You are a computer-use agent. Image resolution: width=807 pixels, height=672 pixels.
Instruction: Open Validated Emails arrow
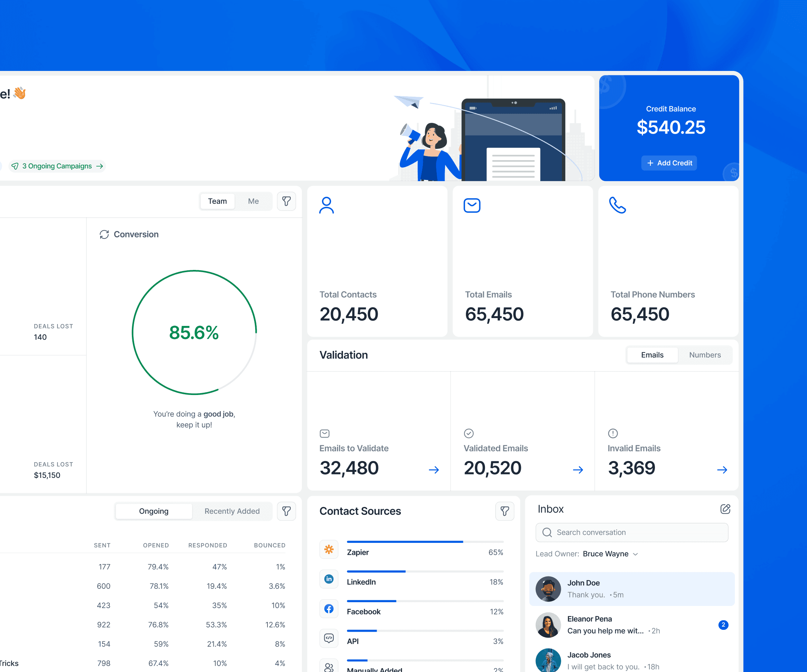[578, 470]
